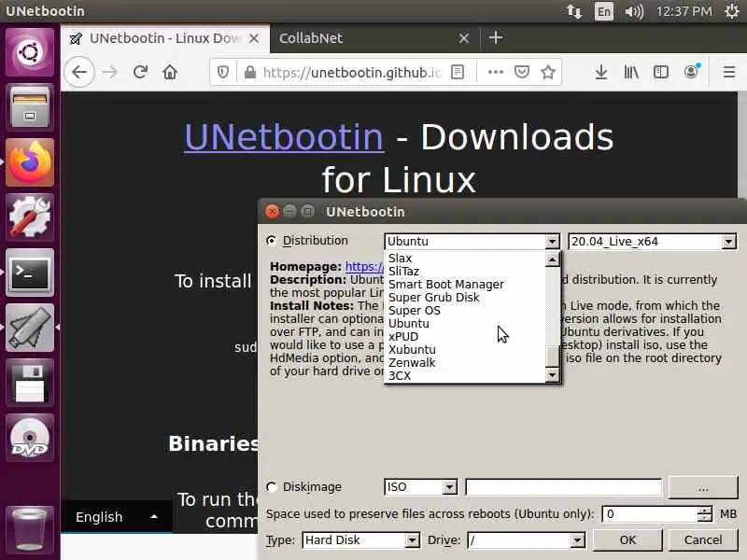Screen dimensions: 747x560
Task: Close the CollabNet tab
Action: pos(463,38)
